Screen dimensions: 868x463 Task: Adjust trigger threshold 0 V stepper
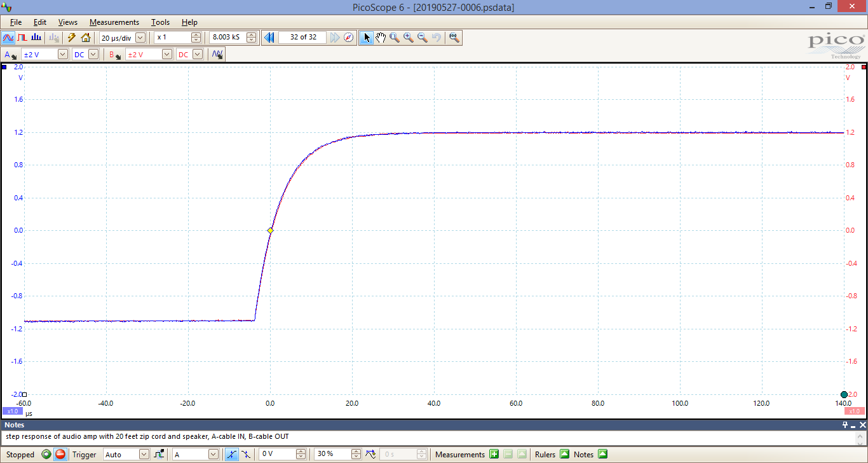[302, 455]
